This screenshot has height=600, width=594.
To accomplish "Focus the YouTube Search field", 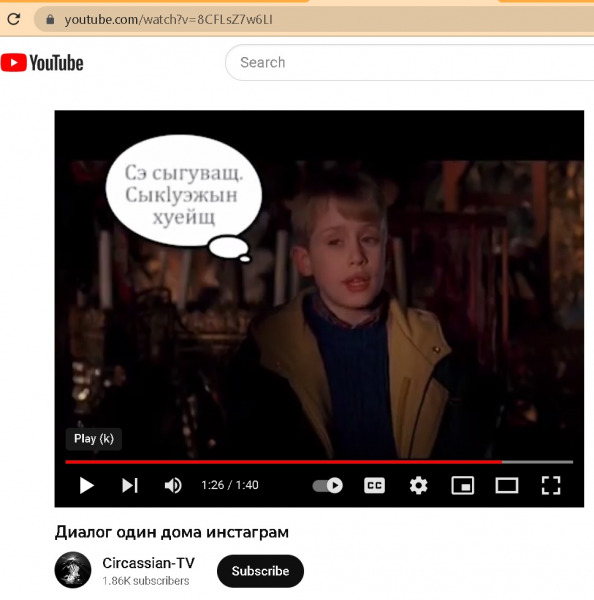I will click(x=410, y=62).
